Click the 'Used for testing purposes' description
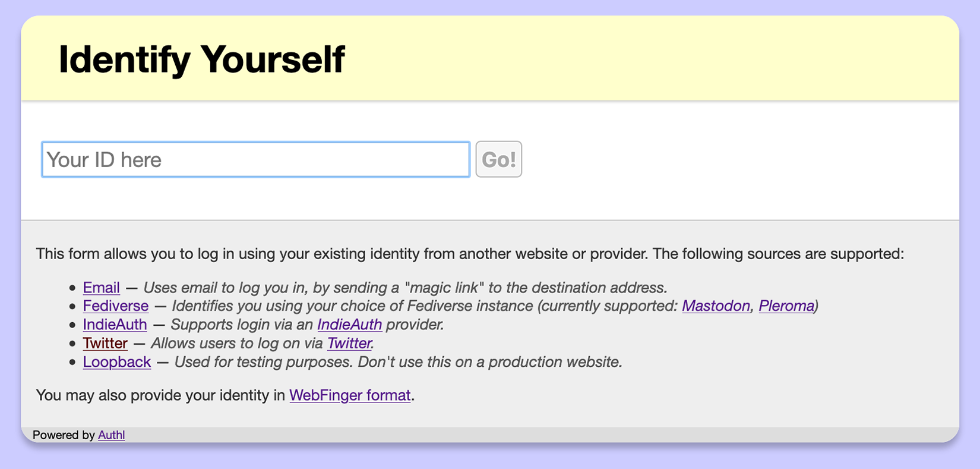Image resolution: width=980 pixels, height=469 pixels. point(399,362)
